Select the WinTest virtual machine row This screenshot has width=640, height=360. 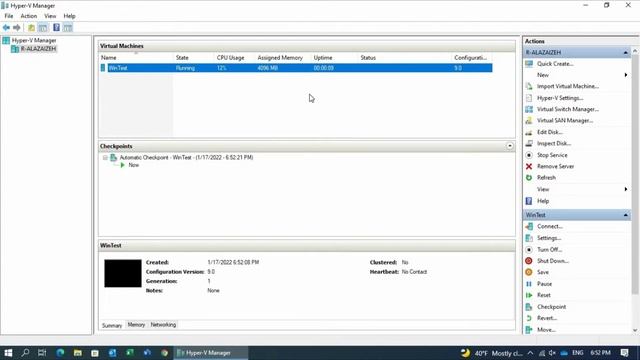pyautogui.click(x=296, y=68)
